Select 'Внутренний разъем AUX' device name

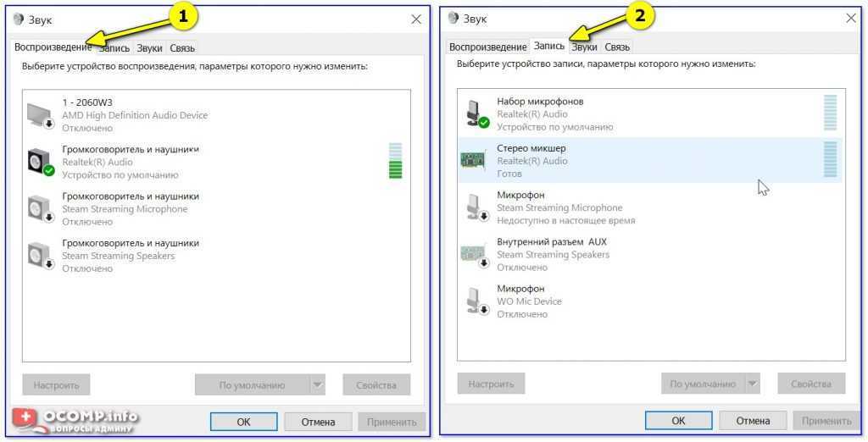(x=552, y=241)
